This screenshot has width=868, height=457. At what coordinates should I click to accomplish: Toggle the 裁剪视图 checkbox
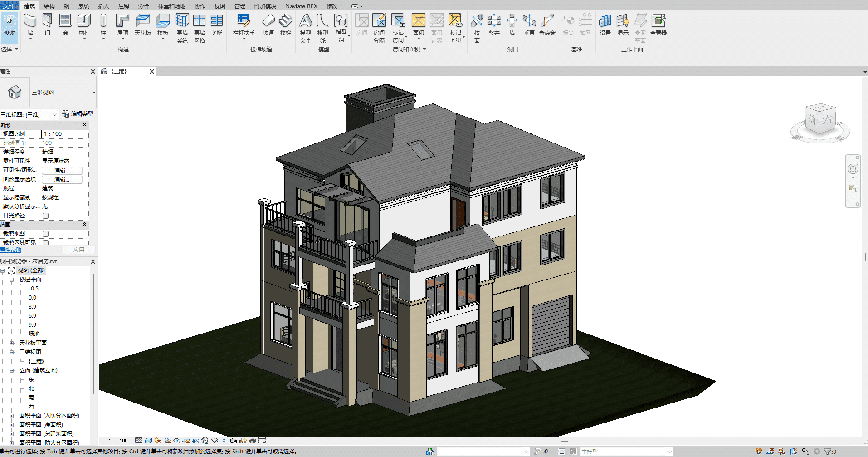[x=45, y=234]
